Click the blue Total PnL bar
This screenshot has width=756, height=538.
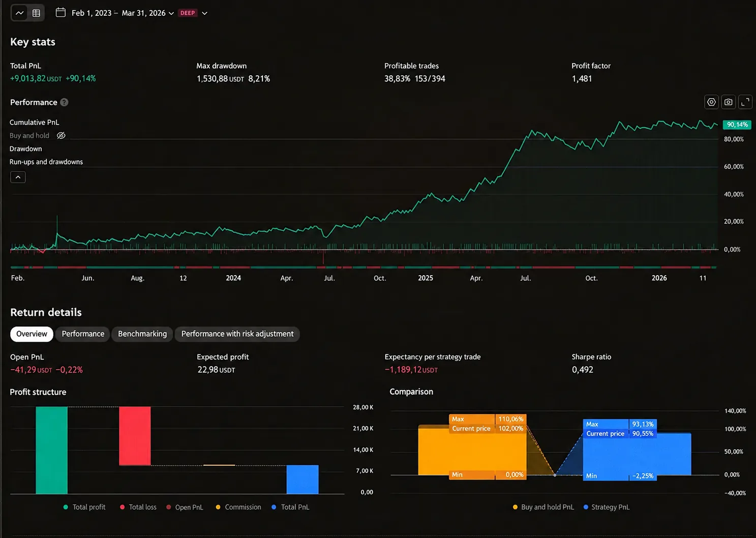pos(303,480)
